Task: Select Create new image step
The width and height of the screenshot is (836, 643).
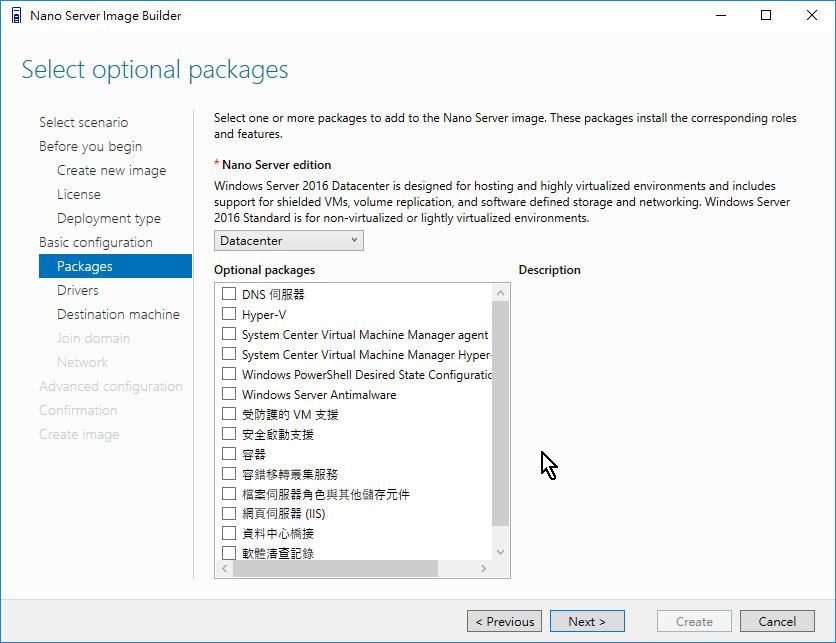Action: pyautogui.click(x=111, y=170)
